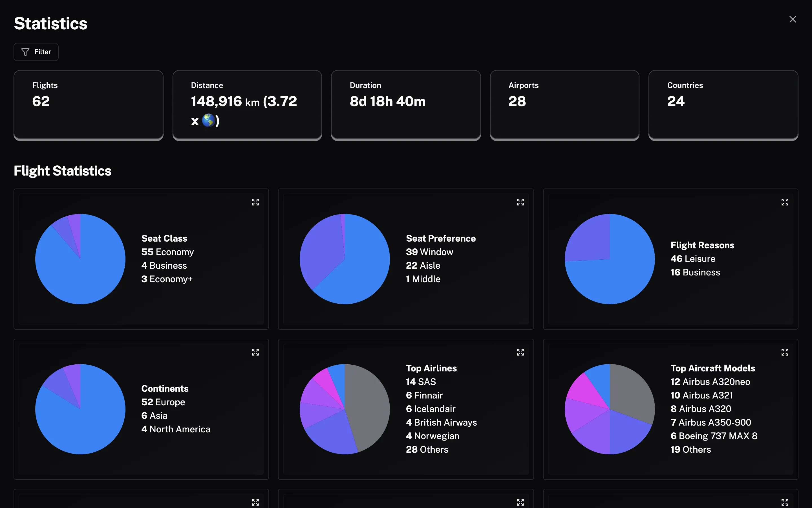Expand the Top Airlines chart
Image resolution: width=812 pixels, height=508 pixels.
520,352
